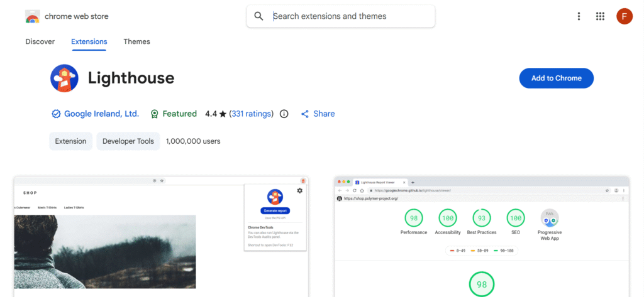
Task: Click the Extension category chip
Action: (x=71, y=141)
